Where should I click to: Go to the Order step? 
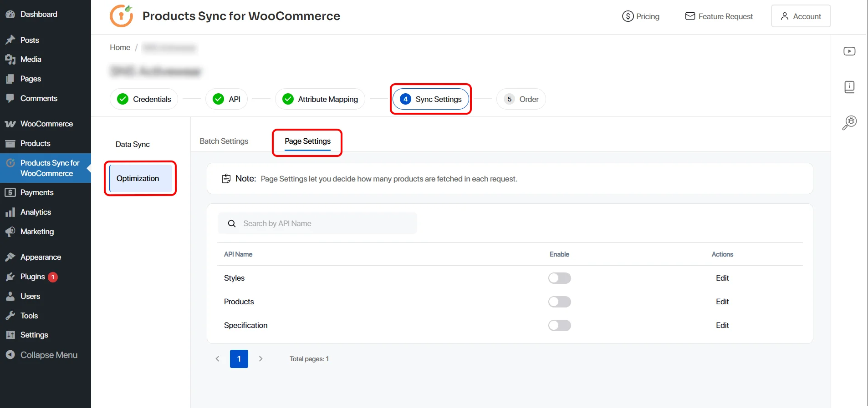click(x=521, y=99)
